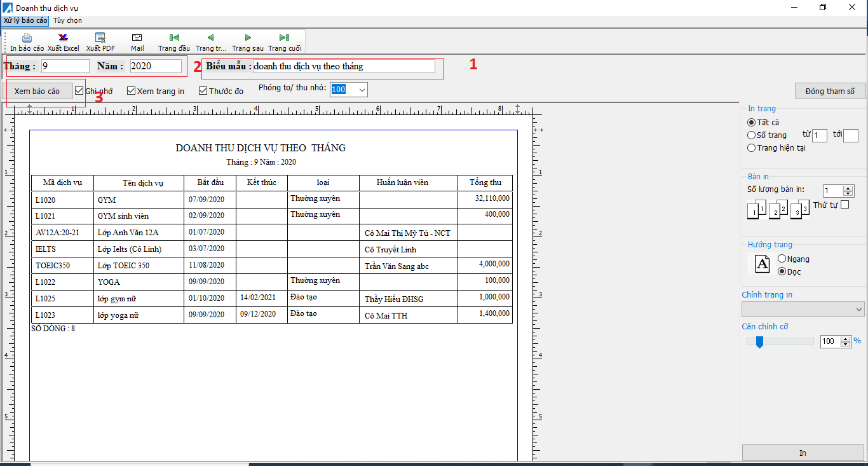Screen dimensions: 868x466
Task: Click the L1025 service code cell
Action: (62, 299)
